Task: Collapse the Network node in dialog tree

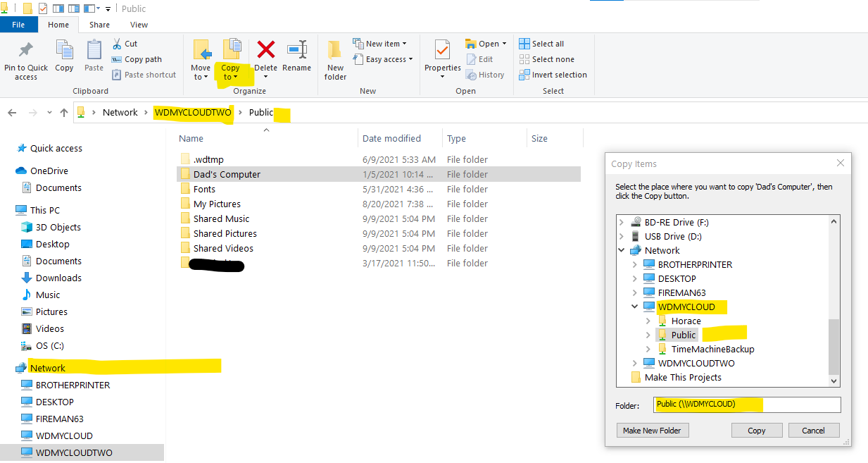Action: (x=622, y=250)
